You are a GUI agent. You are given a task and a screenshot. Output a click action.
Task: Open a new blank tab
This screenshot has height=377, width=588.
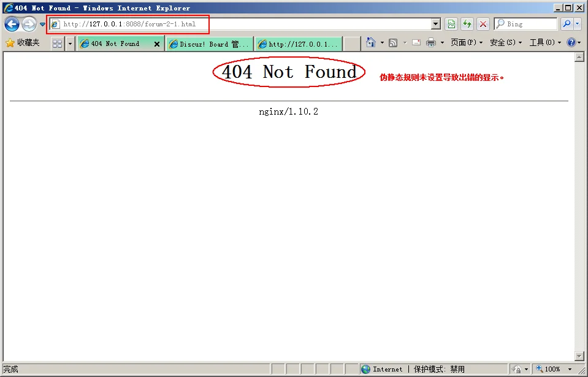[x=352, y=44]
